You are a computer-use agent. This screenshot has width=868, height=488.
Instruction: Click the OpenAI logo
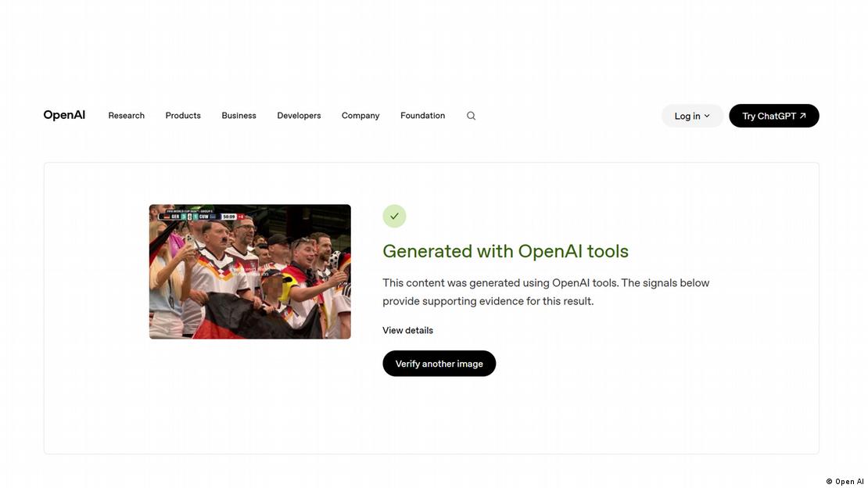point(64,115)
